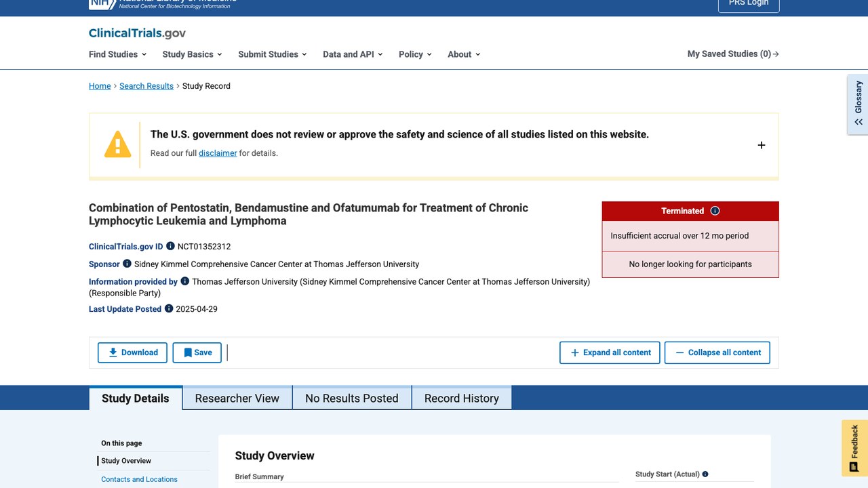Click the 'Insufficient accrual over 12 mo period' text
This screenshot has width=868, height=488.
(x=679, y=236)
